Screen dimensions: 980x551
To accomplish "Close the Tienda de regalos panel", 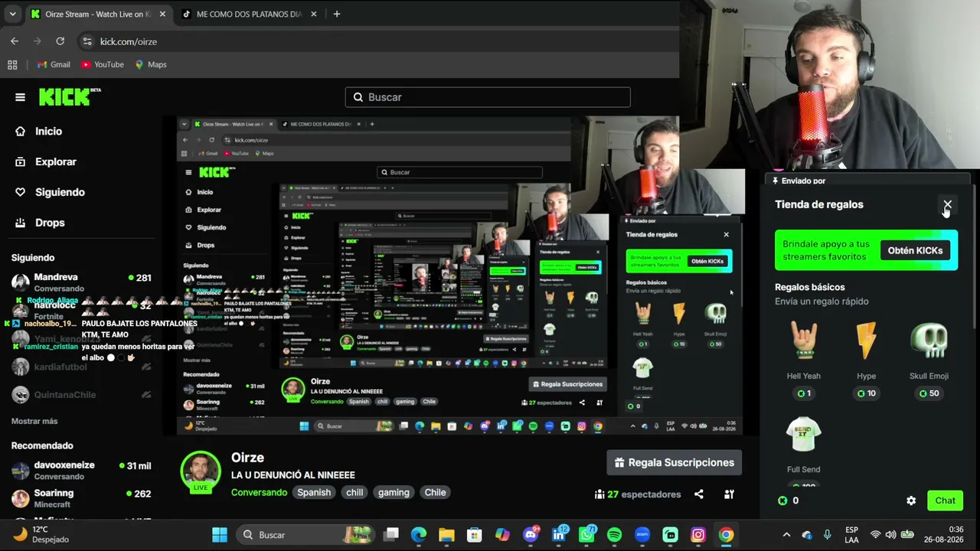I will pos(947,204).
